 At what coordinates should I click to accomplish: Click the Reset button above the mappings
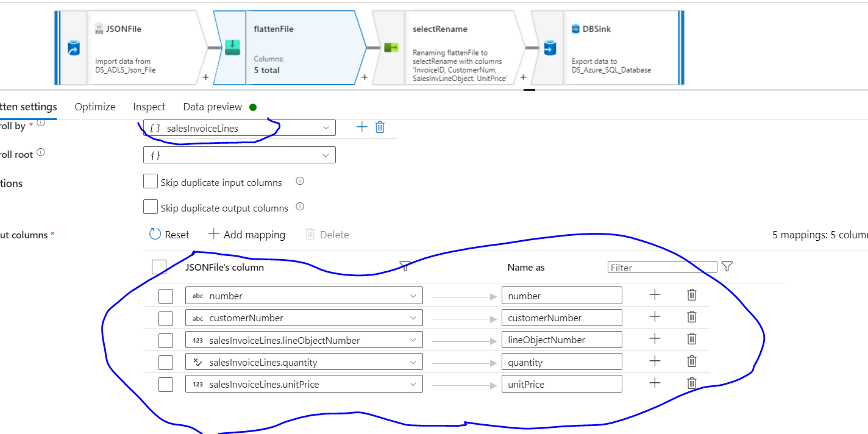[x=169, y=234]
